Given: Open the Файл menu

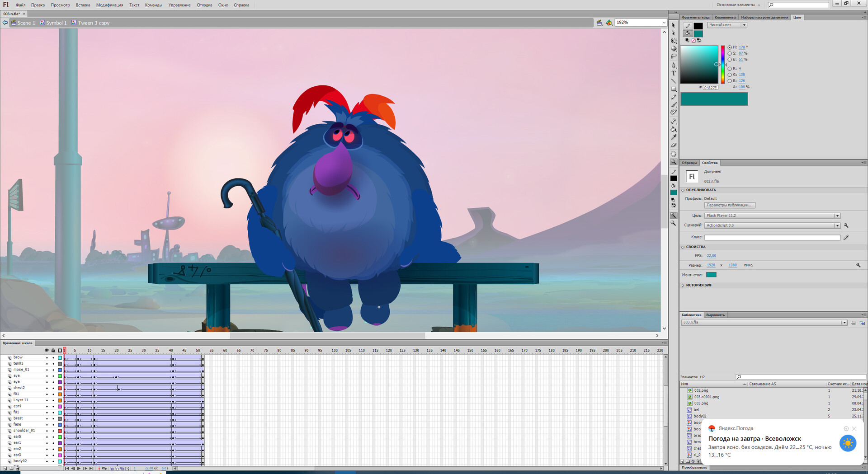Looking at the screenshot, I should [x=20, y=5].
